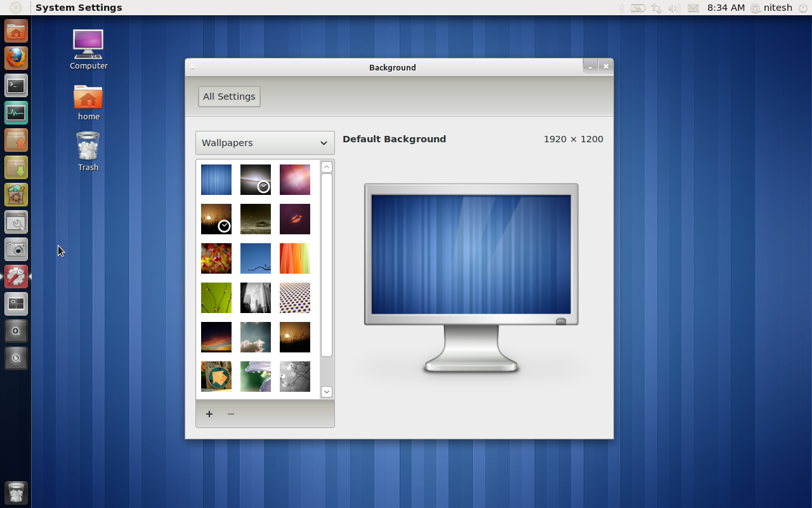Image resolution: width=812 pixels, height=508 pixels.
Task: Click the All Settings button
Action: tap(228, 96)
